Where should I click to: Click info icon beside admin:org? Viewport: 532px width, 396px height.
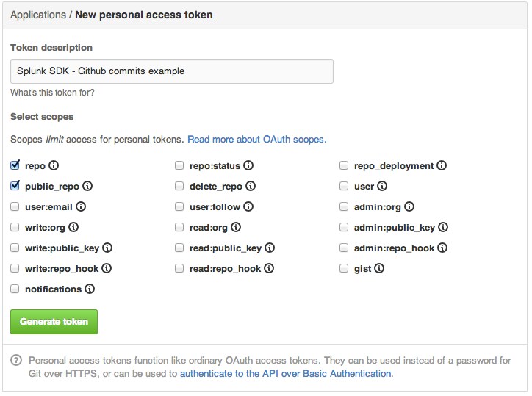coord(409,206)
